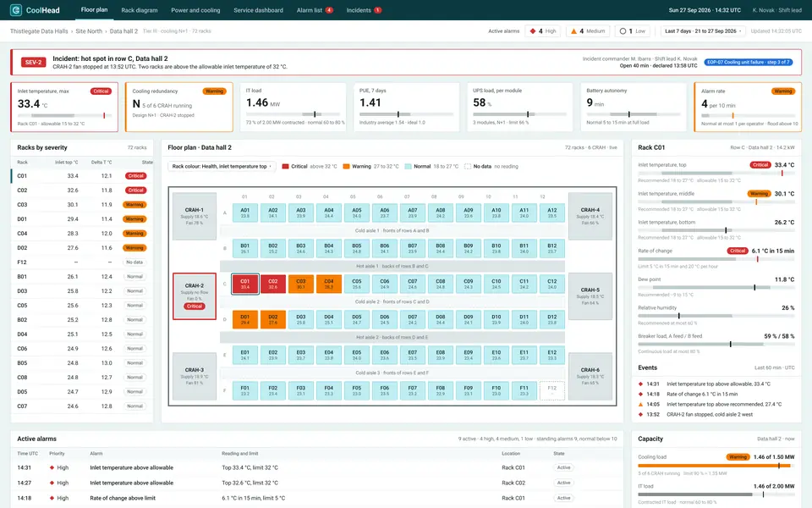This screenshot has width=812, height=508.
Task: Click Normal legend light-blue swatch
Action: click(x=408, y=167)
